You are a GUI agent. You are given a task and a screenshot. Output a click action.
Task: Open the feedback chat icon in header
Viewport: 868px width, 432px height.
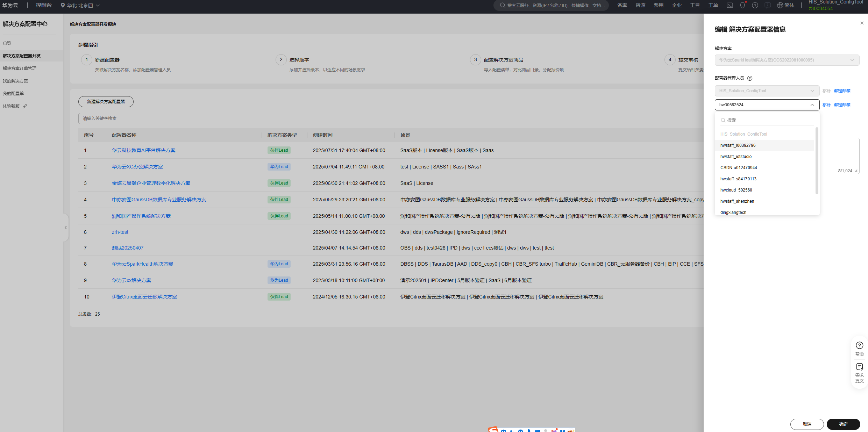click(x=768, y=5)
